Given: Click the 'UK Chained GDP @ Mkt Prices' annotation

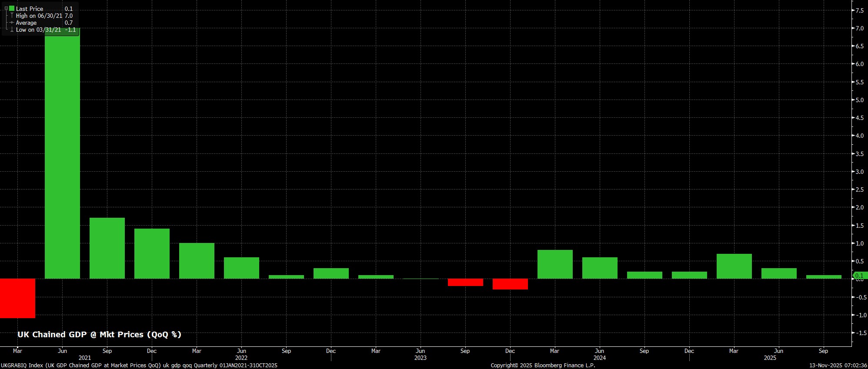Looking at the screenshot, I should pos(99,334).
